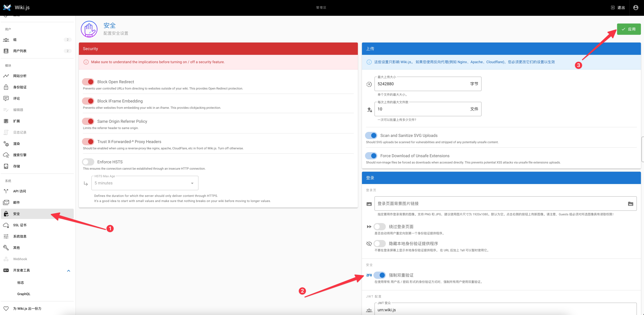644x315 pixels.
Task: Toggle Same Origin Referrer Policy
Action: pos(88,121)
